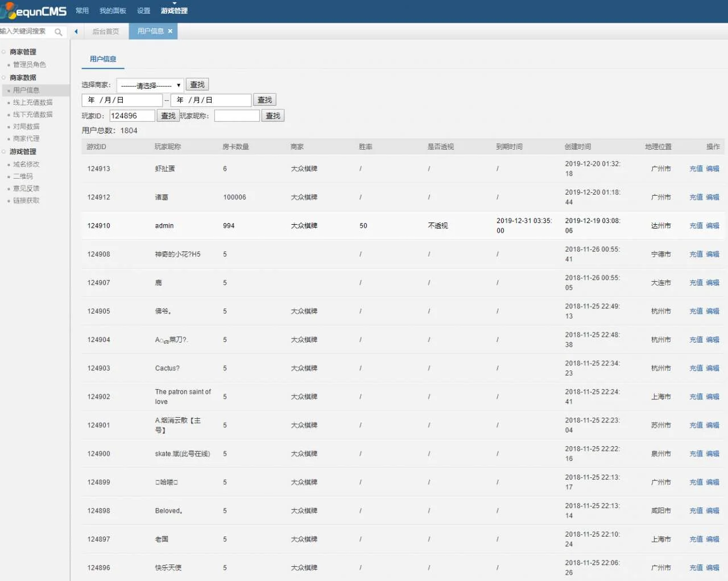Select 二维码 in the sidebar
Viewport: 728px width, 581px height.
tap(23, 176)
